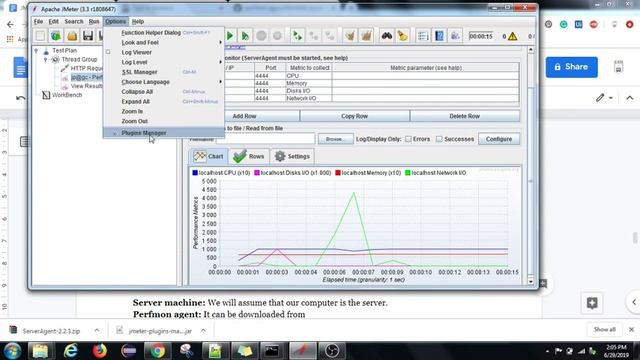Click the grey Shutdown test icon
This screenshot has width=640, height=360.
pyautogui.click(x=277, y=36)
